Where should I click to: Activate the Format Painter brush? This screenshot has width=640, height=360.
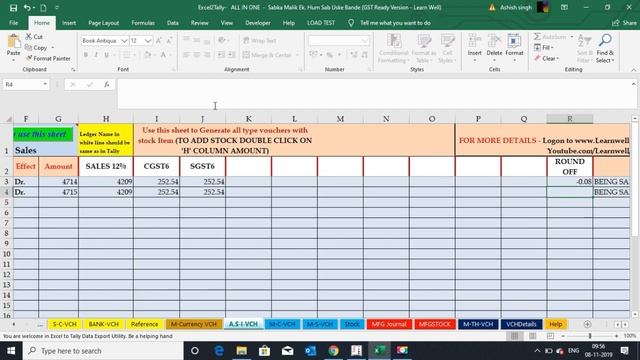pyautogui.click(x=48, y=58)
